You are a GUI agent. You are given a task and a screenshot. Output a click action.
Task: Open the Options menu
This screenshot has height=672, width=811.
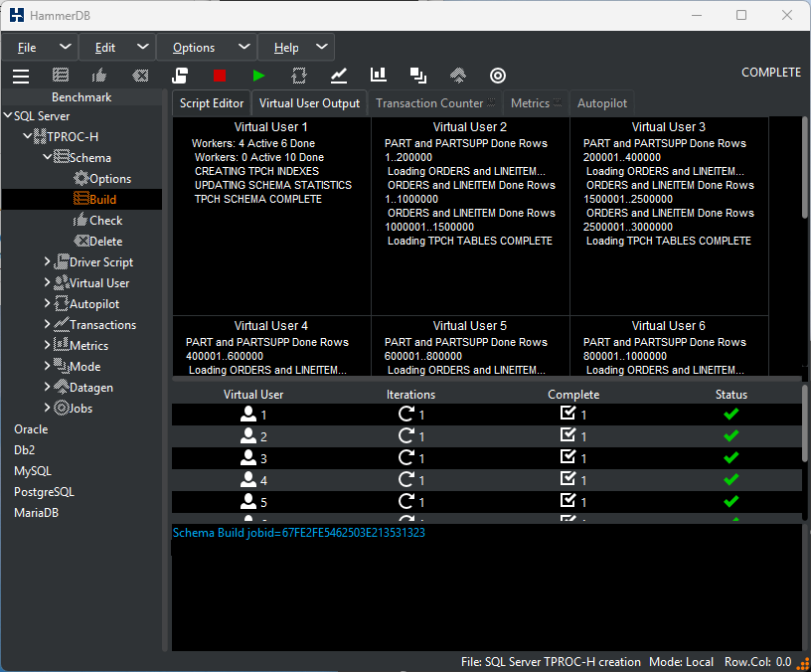tap(194, 48)
